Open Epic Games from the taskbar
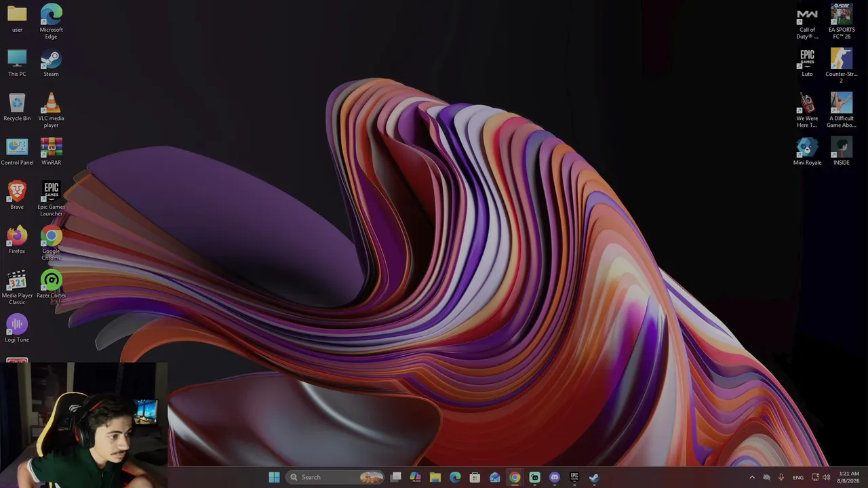Screen dimensions: 868x488 tap(574, 477)
